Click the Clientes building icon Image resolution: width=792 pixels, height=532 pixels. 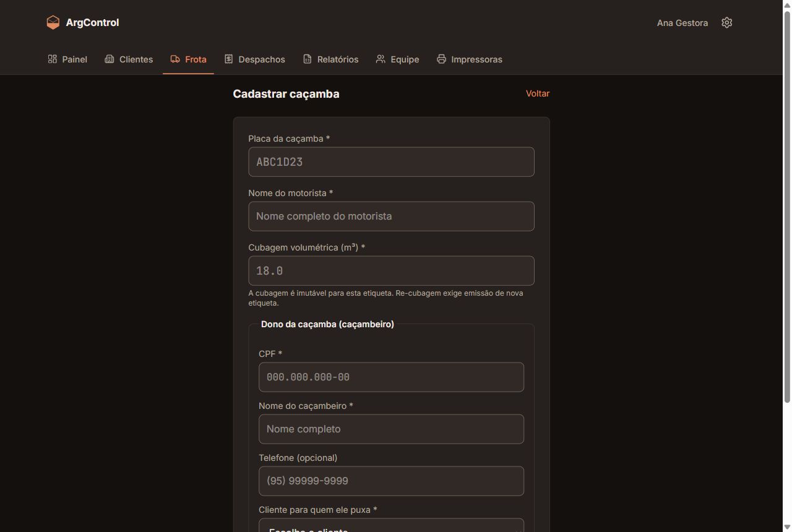pos(110,59)
